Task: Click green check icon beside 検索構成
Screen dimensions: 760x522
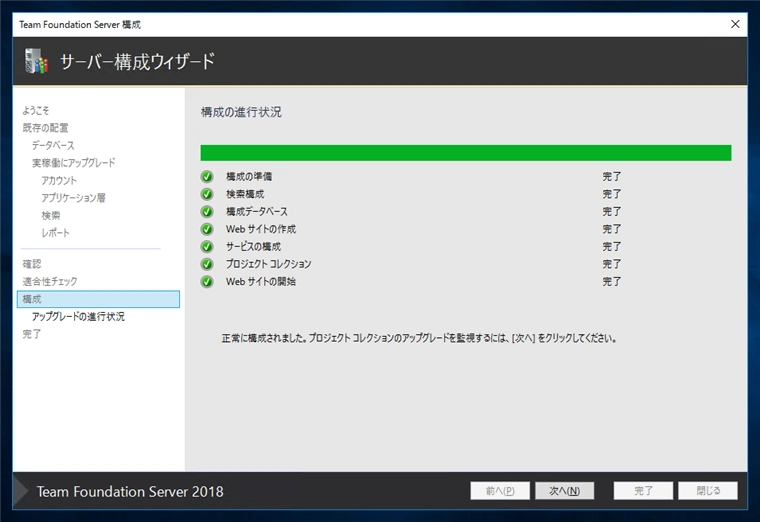Action: (207, 194)
